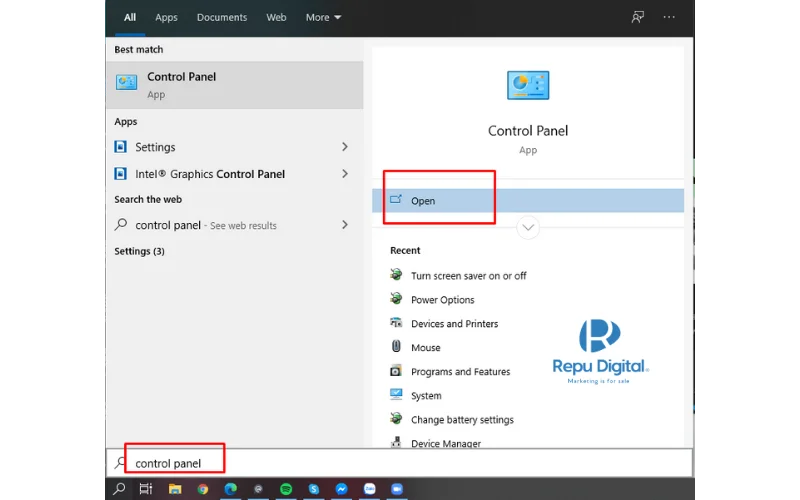Click the Settings app icon in Apps list

coord(120,147)
